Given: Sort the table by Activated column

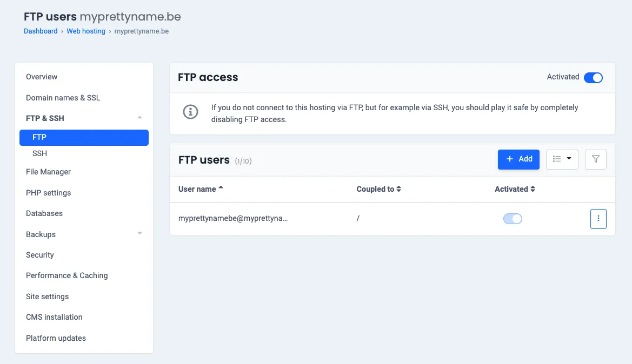Looking at the screenshot, I should click(515, 189).
